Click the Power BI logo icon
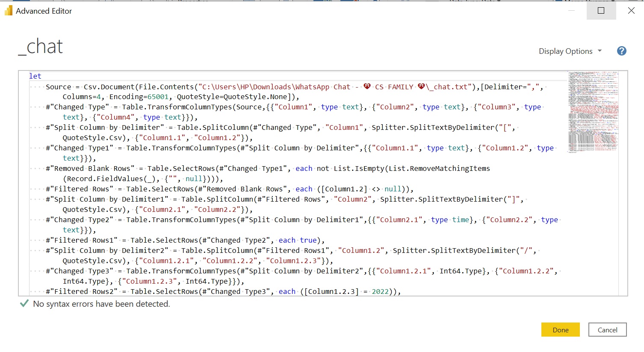644x352 pixels. pos(9,11)
